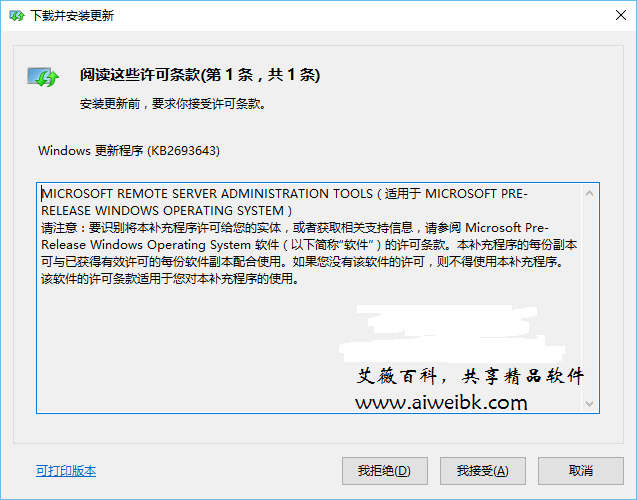The height and width of the screenshot is (500, 637).
Task: Click the 安装更新前,要求你接受许可条款 text
Action: 173,104
